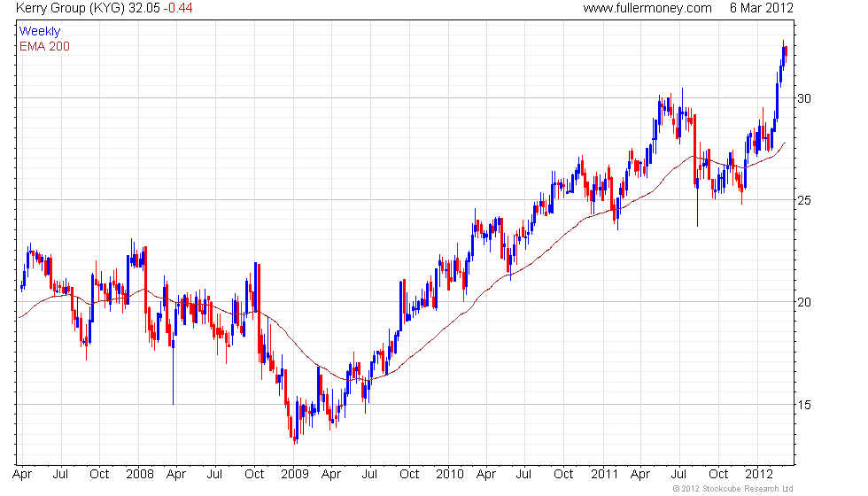Click the 2008 label on time axis

click(140, 475)
